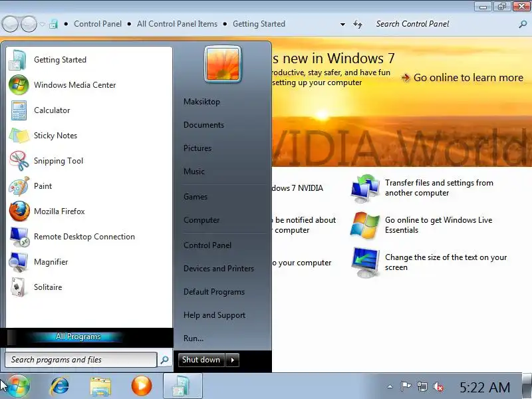
Task: Click the Start orb button
Action: 17,386
